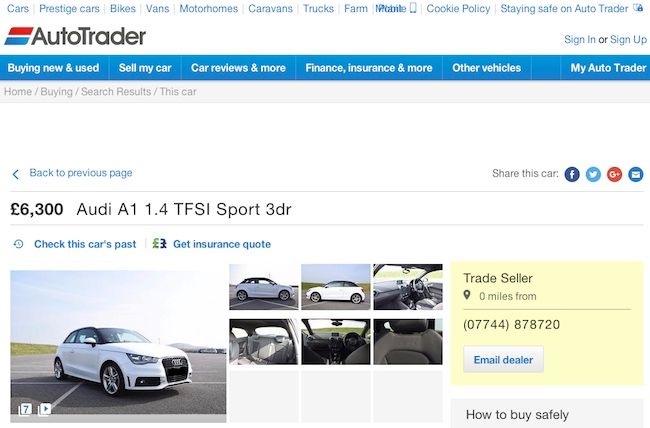Click the map pin location icon
Screen dimensions: 650x428
pyautogui.click(x=467, y=295)
